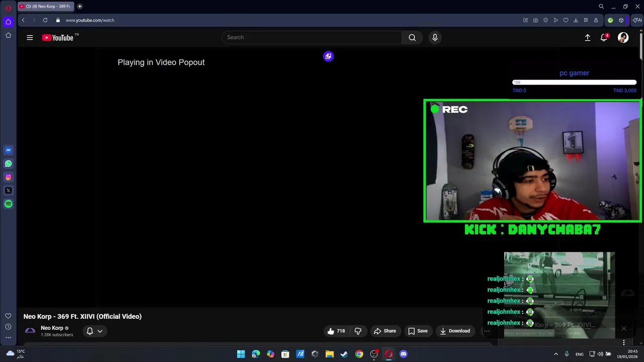
Task: Open Opera main menu logo
Action: pos(8,8)
